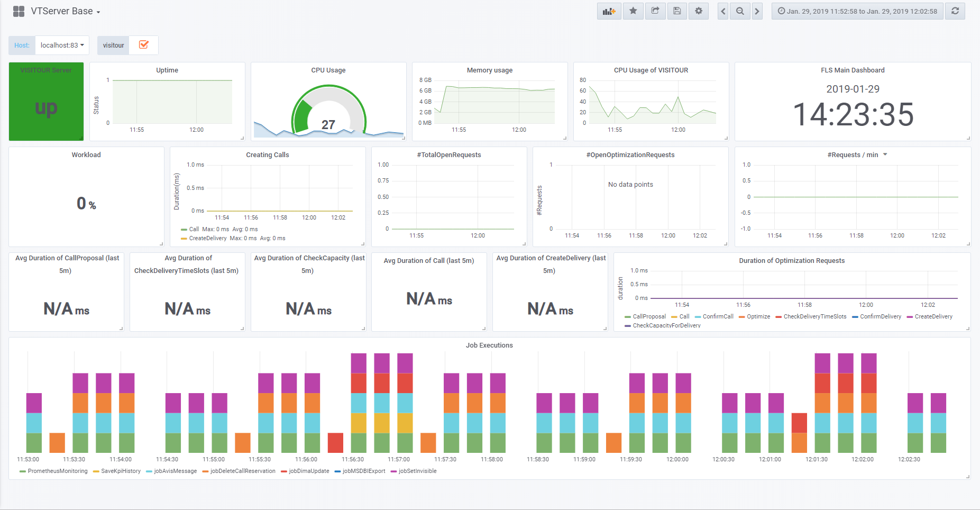
Task: Open CPU Usage of VISITOUR panel title
Action: [x=651, y=70]
